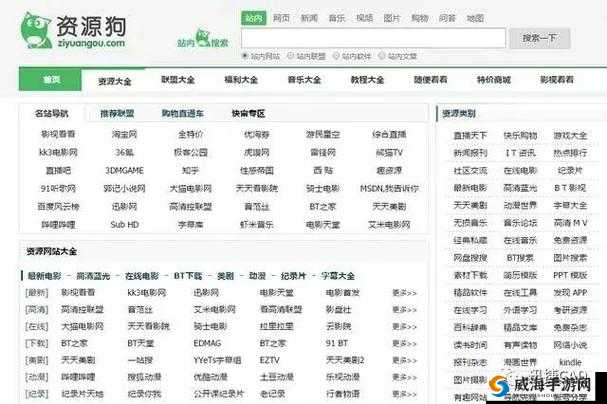Screen dimensions: 607x404
Task: Expand 更多>> on the [美剧] row
Action: tap(405, 360)
